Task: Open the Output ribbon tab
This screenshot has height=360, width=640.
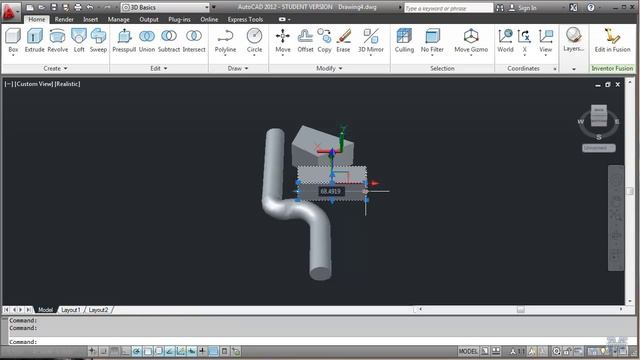Action: (149, 19)
